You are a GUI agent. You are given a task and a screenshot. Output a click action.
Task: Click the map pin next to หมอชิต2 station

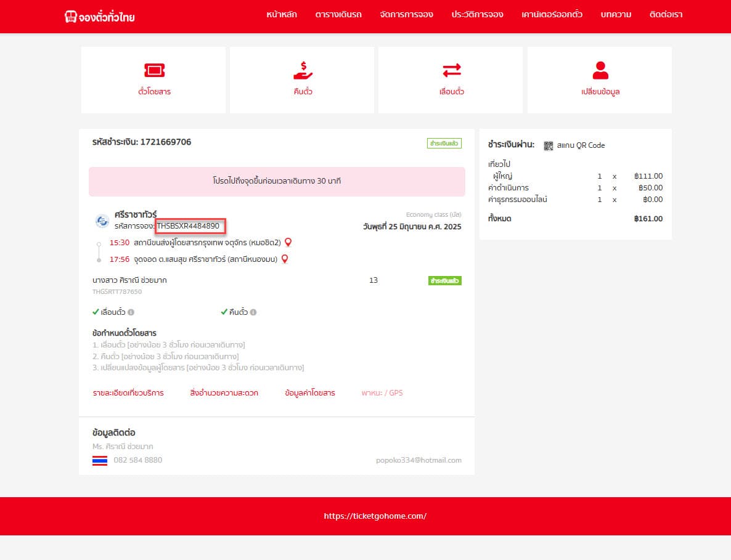click(288, 243)
